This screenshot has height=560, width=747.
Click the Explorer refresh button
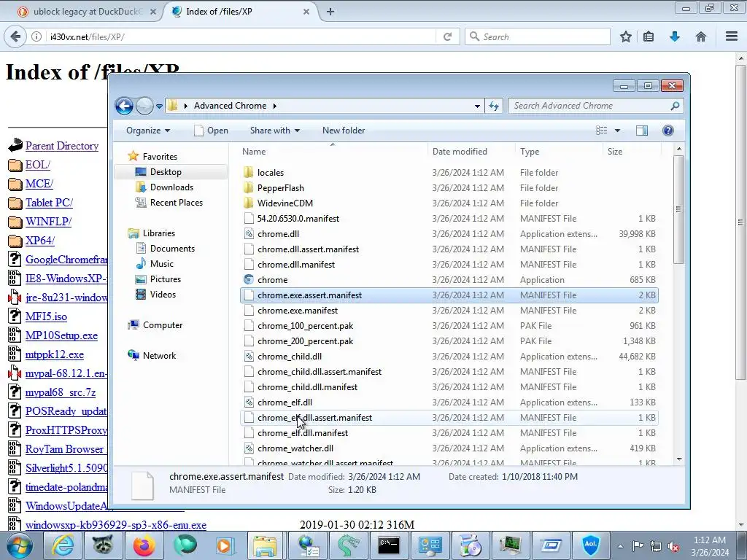point(494,106)
